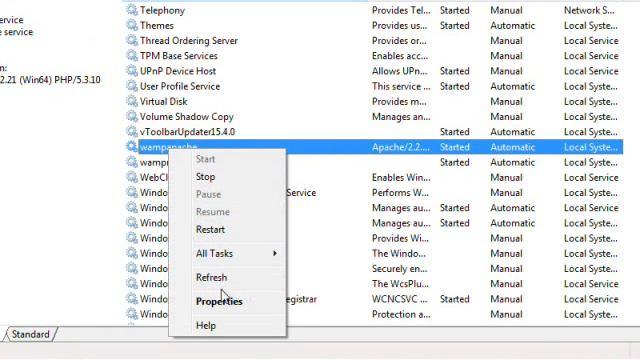The image size is (640, 360).
Task: Click the Telephony service gear icon
Action: [x=131, y=10]
